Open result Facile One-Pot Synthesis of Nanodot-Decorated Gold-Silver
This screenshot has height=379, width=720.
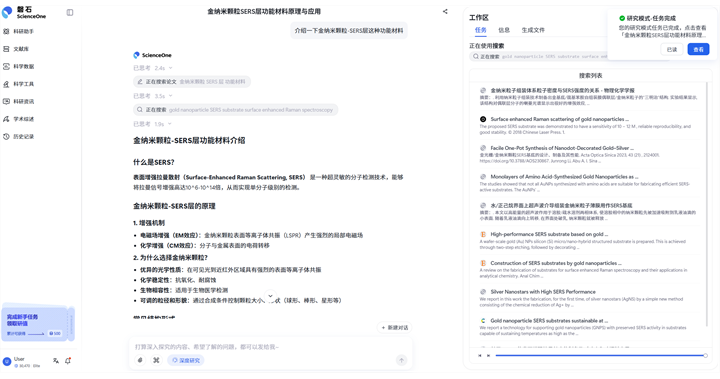click(562, 148)
